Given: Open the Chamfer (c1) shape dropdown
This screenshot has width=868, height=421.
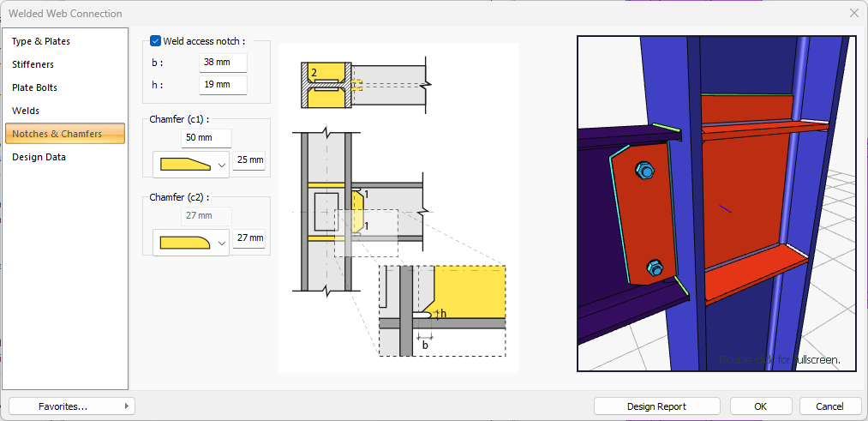Looking at the screenshot, I should coord(222,165).
